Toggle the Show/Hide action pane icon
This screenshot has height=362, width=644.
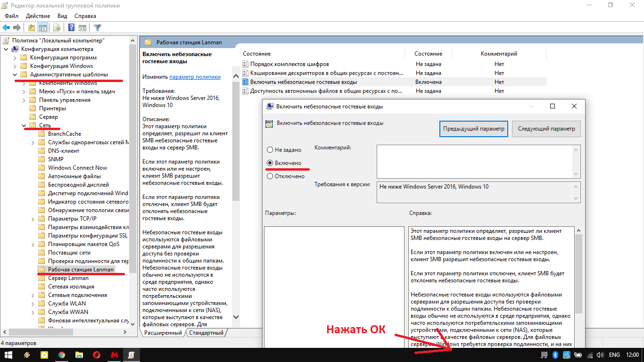pyautogui.click(x=83, y=27)
